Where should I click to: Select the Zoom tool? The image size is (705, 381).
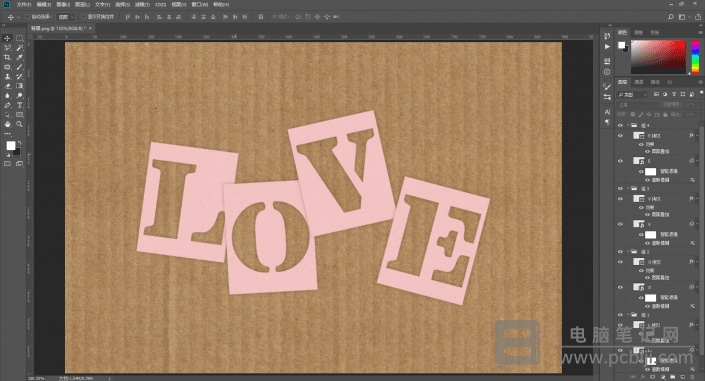tap(19, 124)
